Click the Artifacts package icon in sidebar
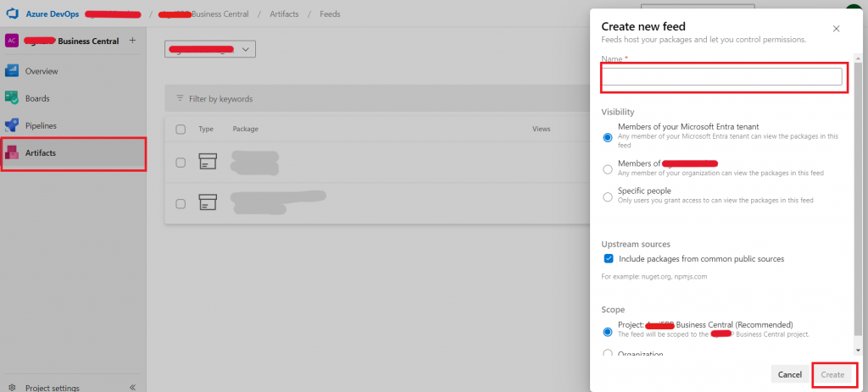868x392 pixels. (x=12, y=152)
